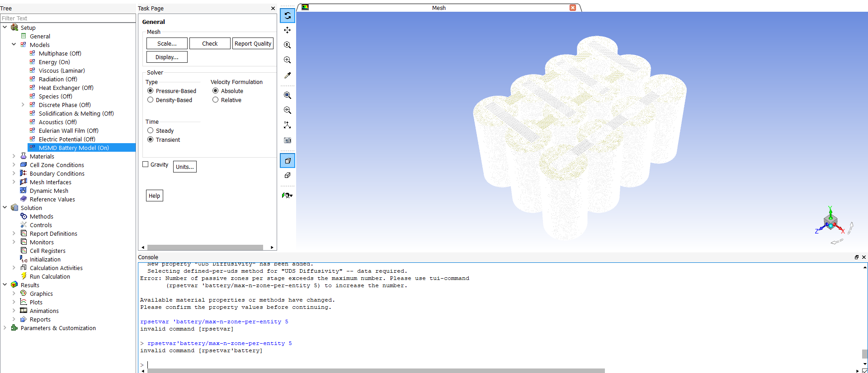868x373 pixels.
Task: Expand the Materials tree node
Action: 14,156
